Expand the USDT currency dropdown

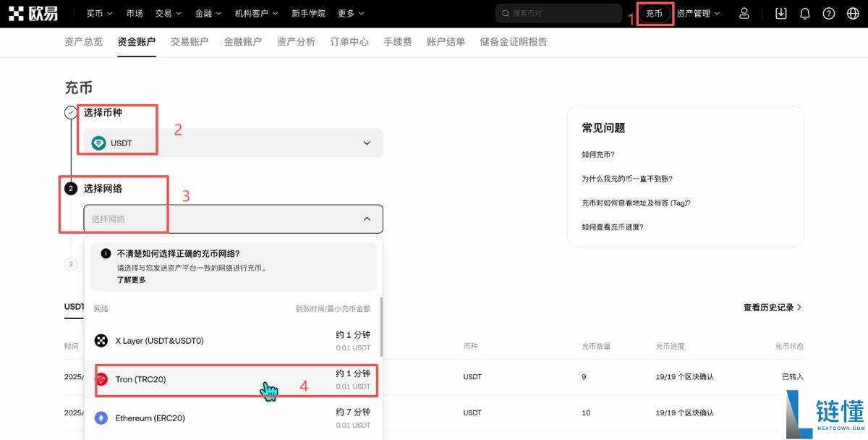[367, 143]
